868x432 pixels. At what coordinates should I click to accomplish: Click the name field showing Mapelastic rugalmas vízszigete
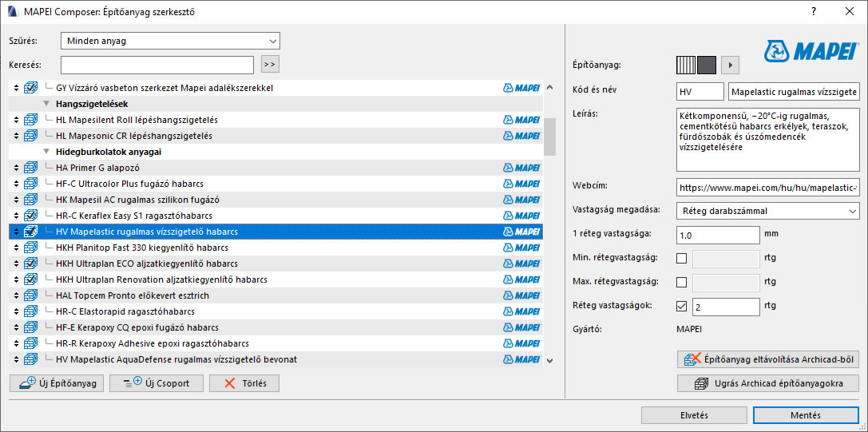795,92
